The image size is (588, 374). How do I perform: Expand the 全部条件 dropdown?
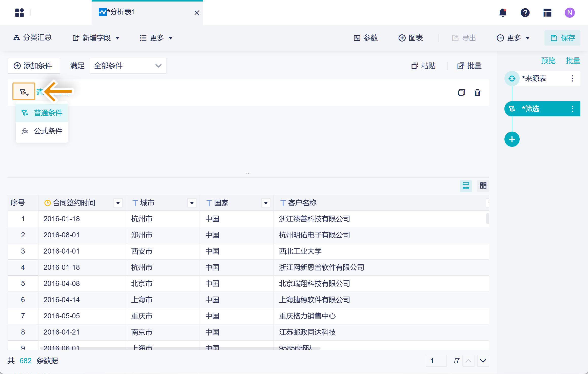(x=128, y=66)
